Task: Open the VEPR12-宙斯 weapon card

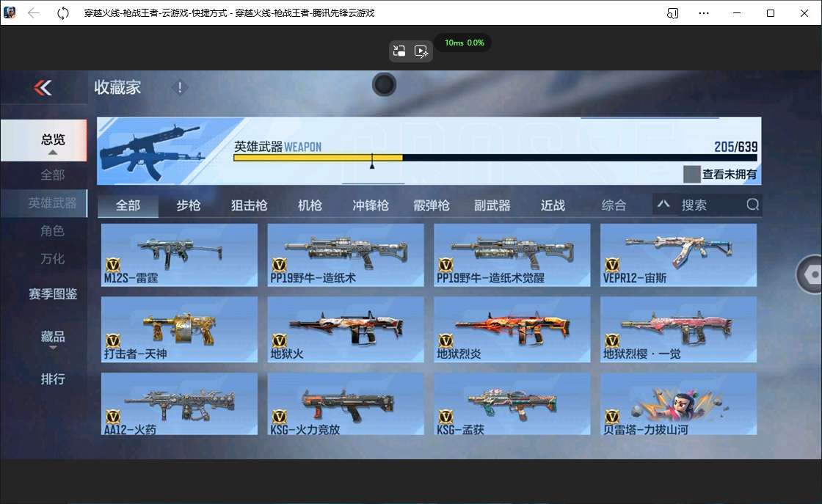Action: pyautogui.click(x=678, y=255)
